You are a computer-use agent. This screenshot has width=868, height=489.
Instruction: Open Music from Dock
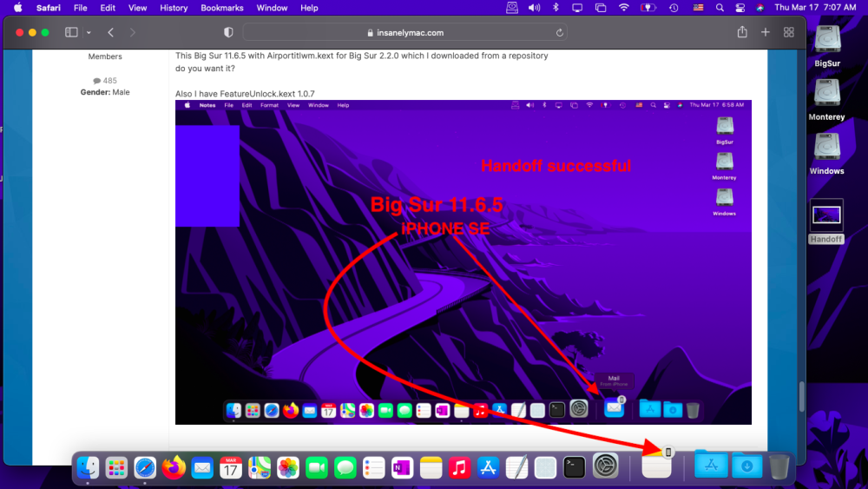(x=459, y=467)
